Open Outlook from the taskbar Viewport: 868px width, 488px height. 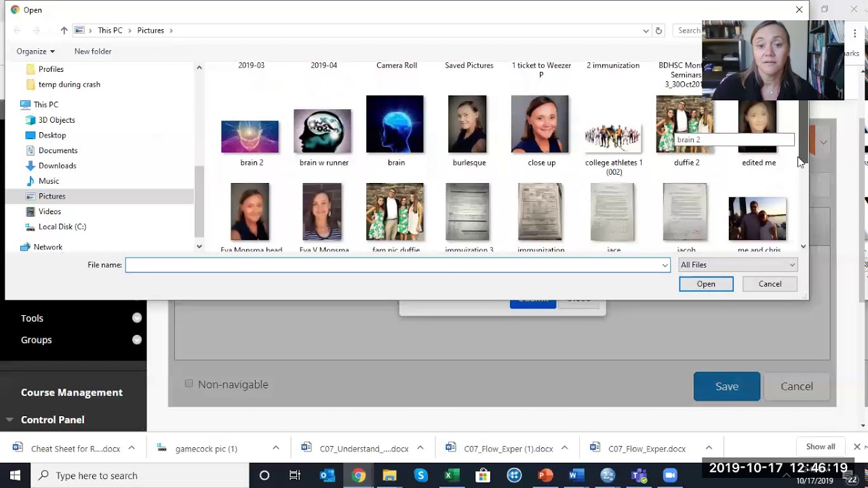(x=328, y=476)
